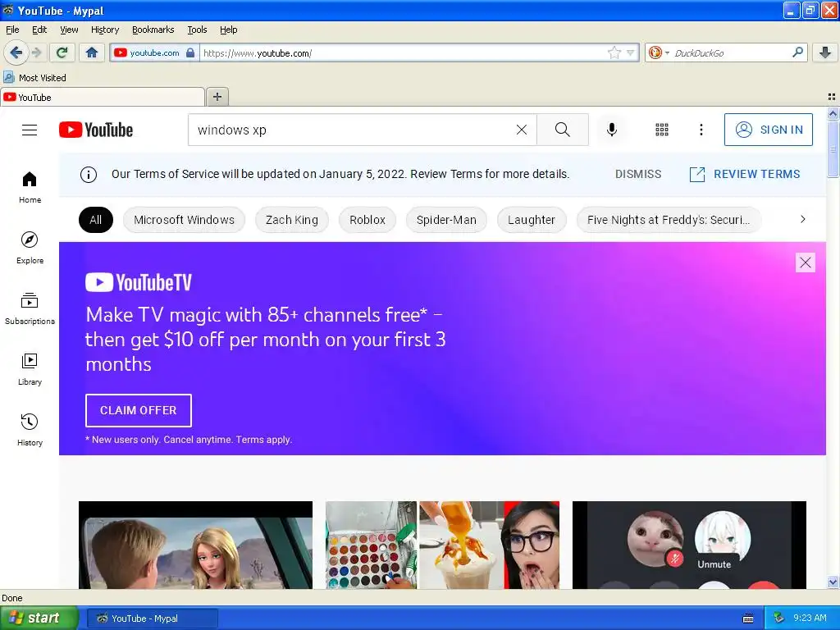Click the browser forward arrow
Image resolution: width=840 pixels, height=630 pixels.
tap(36, 52)
